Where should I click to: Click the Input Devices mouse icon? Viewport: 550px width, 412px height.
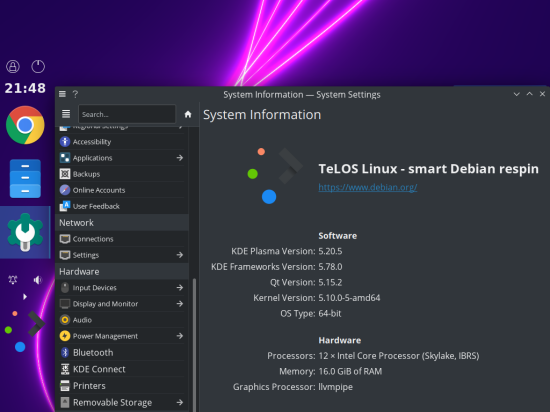[x=65, y=288]
